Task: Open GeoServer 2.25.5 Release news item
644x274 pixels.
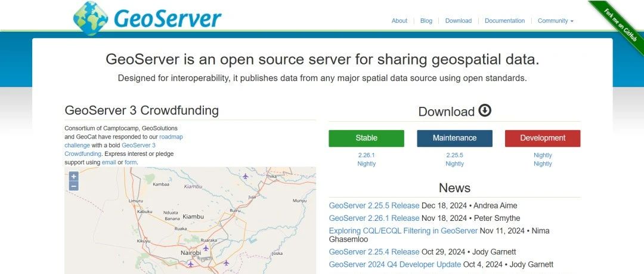Action: [x=374, y=205]
